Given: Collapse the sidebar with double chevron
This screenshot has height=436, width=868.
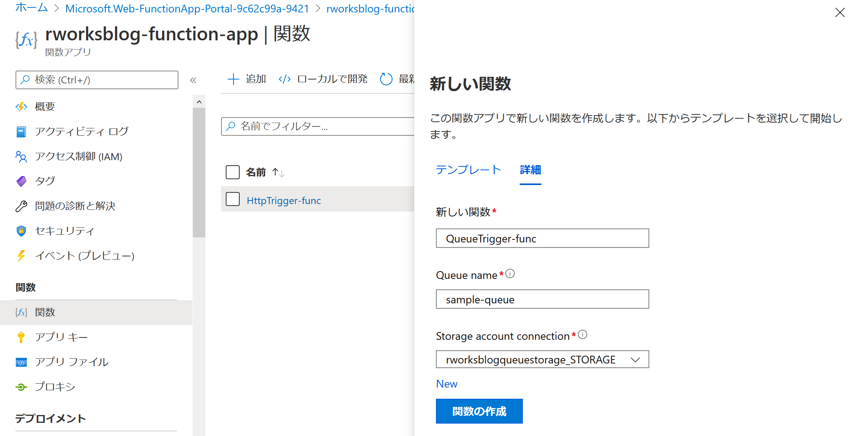Looking at the screenshot, I should [193, 80].
